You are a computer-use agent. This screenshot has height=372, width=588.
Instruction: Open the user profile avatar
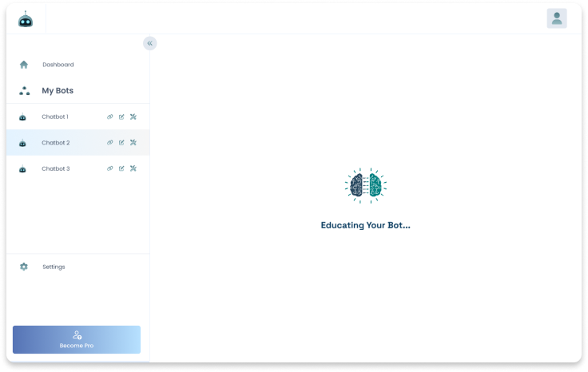[x=557, y=18]
